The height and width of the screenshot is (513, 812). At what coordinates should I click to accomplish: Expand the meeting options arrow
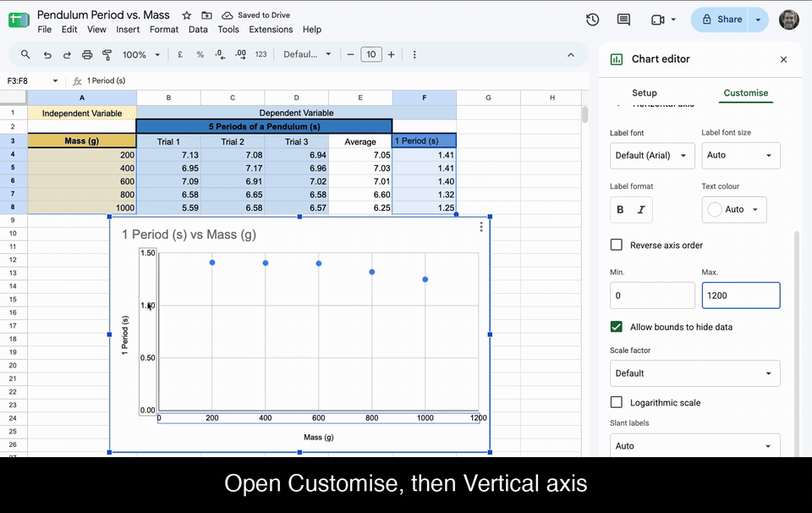coord(673,19)
